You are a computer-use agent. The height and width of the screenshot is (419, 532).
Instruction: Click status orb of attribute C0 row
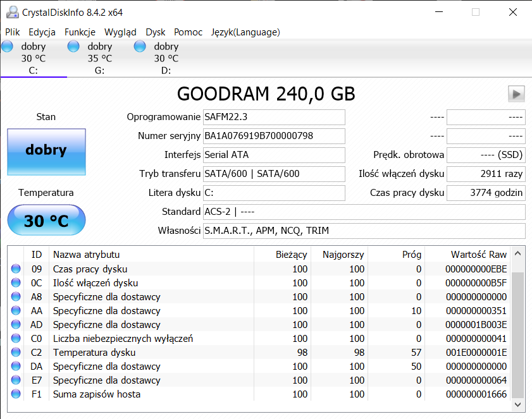point(16,338)
